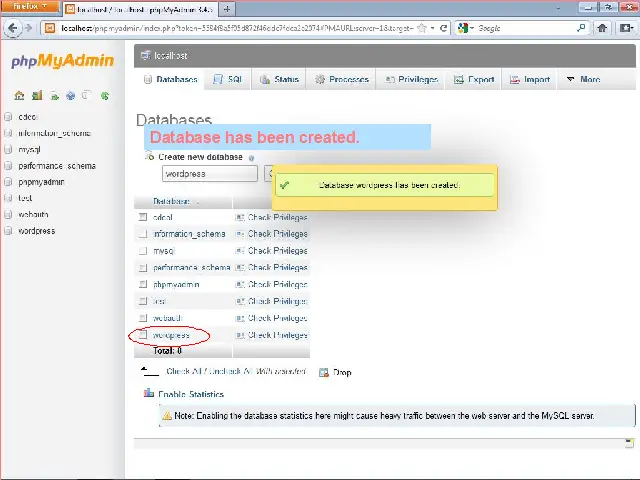
Task: Tick the checkbox for webauth database
Action: point(142,318)
